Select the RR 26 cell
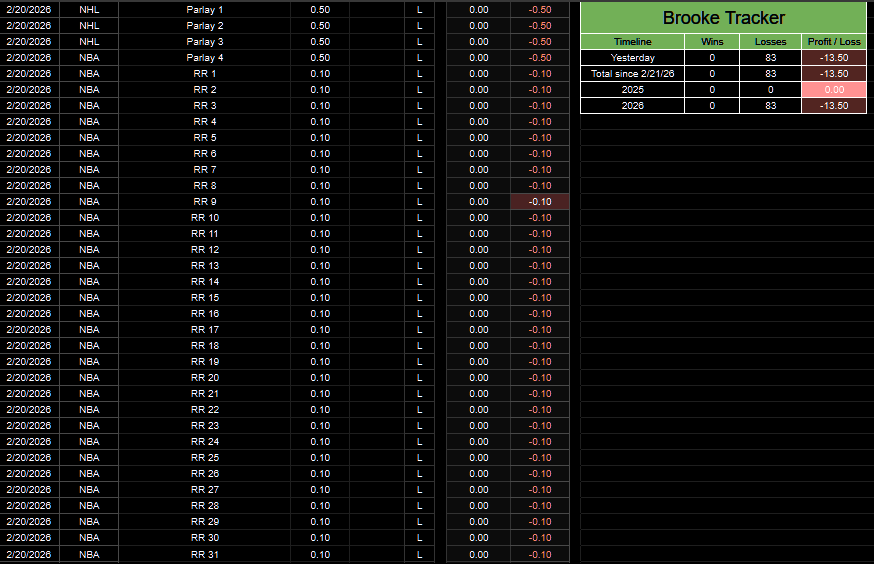Screen dimensions: 874x564 205,474
